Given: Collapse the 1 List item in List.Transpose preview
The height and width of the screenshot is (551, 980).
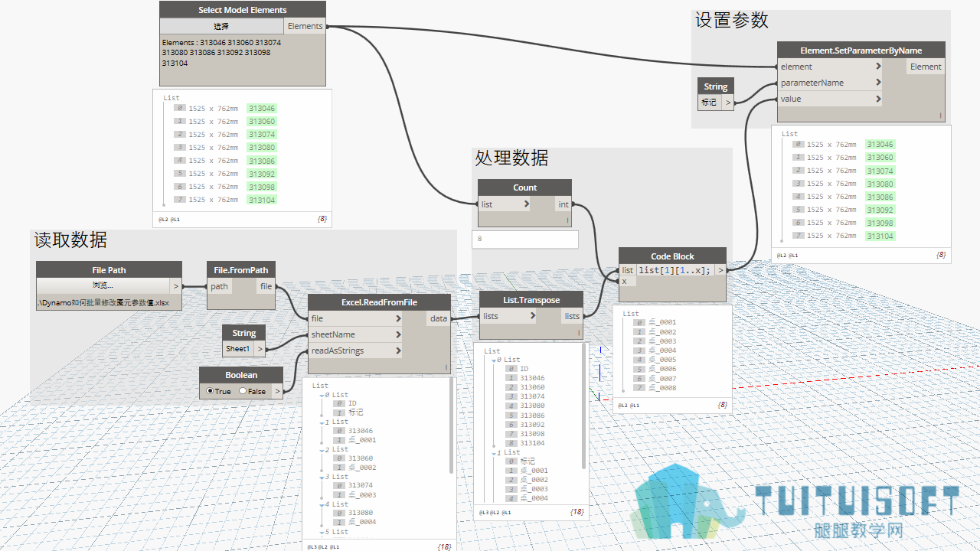Looking at the screenshot, I should click(493, 452).
